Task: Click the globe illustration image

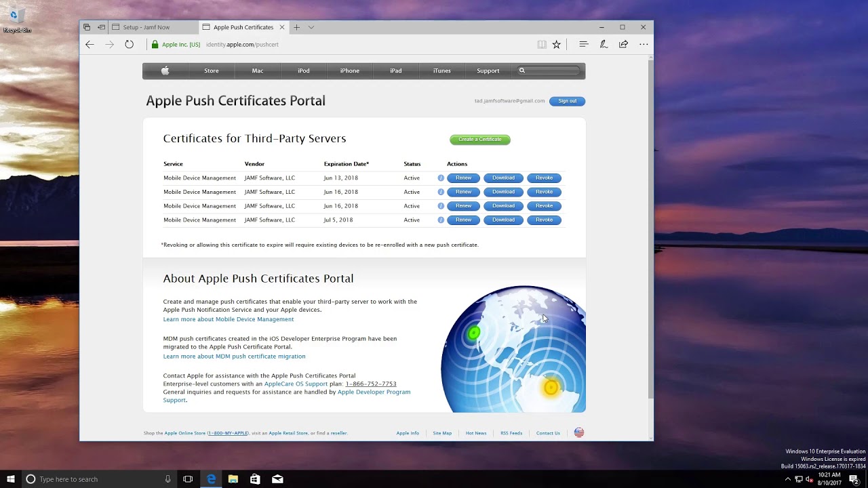Action: tap(513, 349)
